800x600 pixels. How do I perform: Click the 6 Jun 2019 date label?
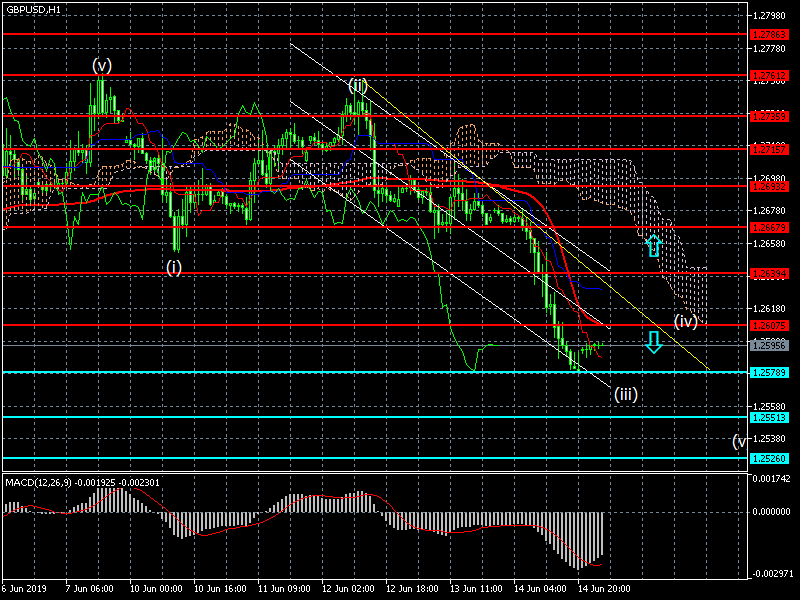tap(24, 588)
